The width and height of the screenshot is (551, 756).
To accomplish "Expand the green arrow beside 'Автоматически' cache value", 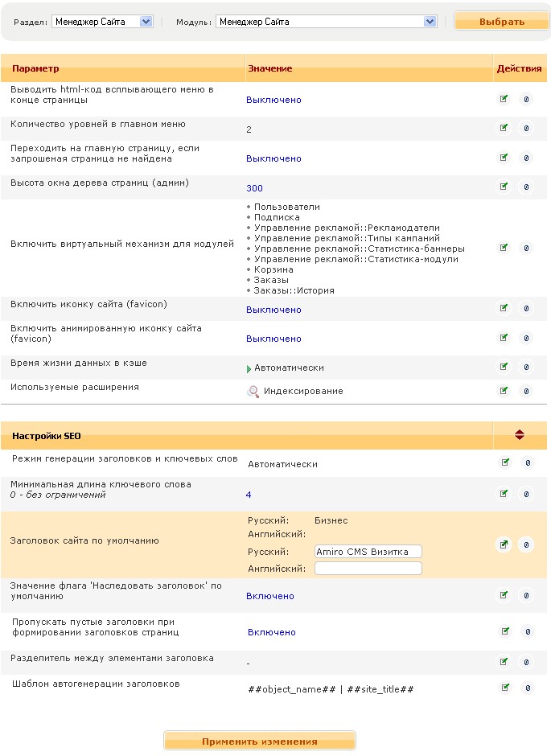I will point(249,368).
